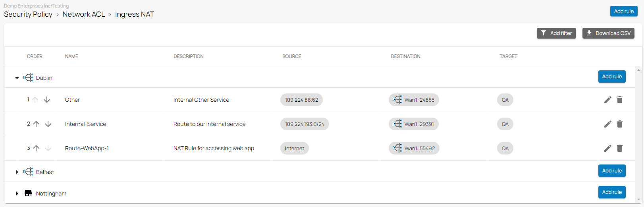
Task: Expand the Nottingham site group
Action: pos(17,193)
